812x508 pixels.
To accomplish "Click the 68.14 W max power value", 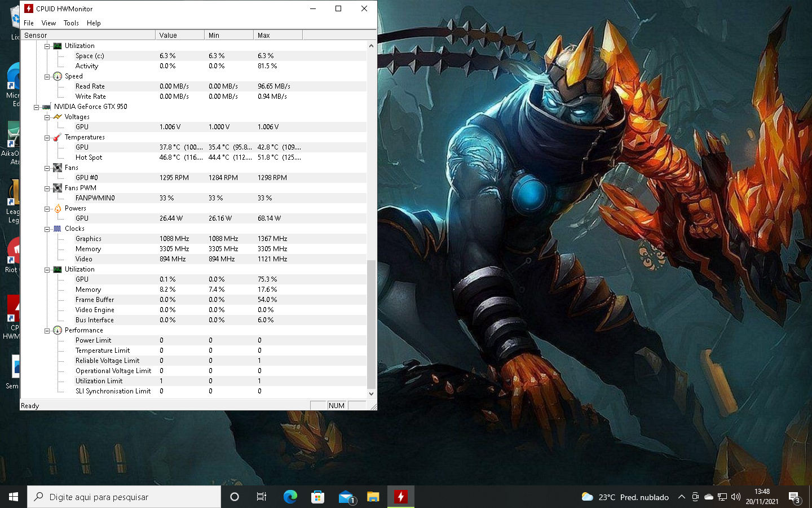I will point(269,218).
